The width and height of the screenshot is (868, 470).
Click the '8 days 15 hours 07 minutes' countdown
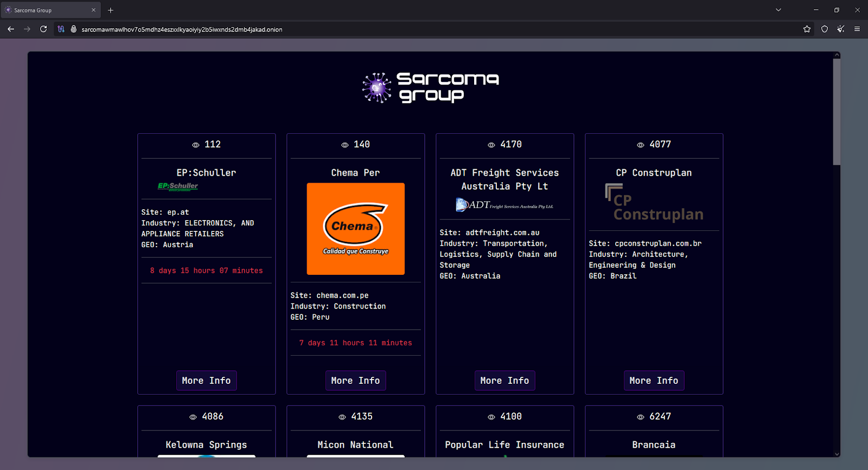click(206, 271)
